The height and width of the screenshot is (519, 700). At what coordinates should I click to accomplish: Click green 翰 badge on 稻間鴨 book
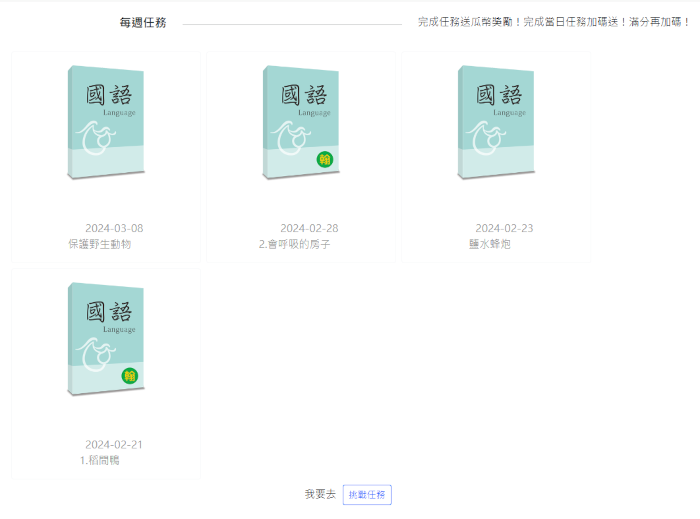[x=129, y=376]
